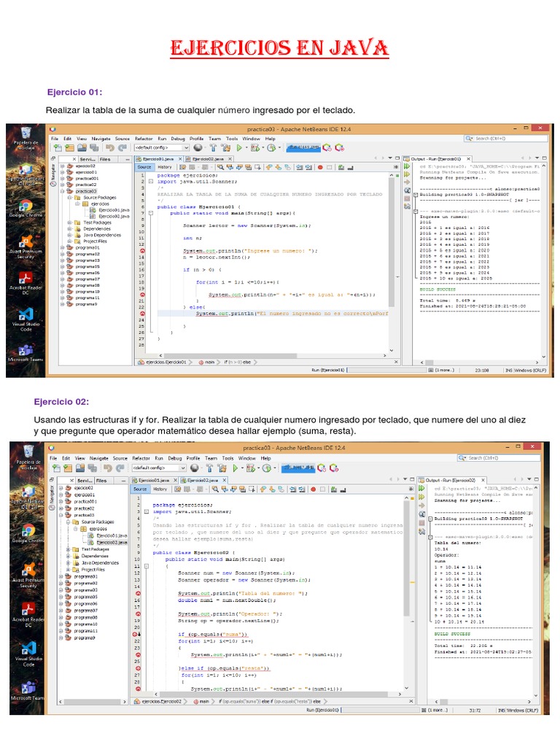This screenshot has height=747, width=560.
Task: Open Window menu in Ejercicio 02 NetBeans window
Action: [247, 458]
